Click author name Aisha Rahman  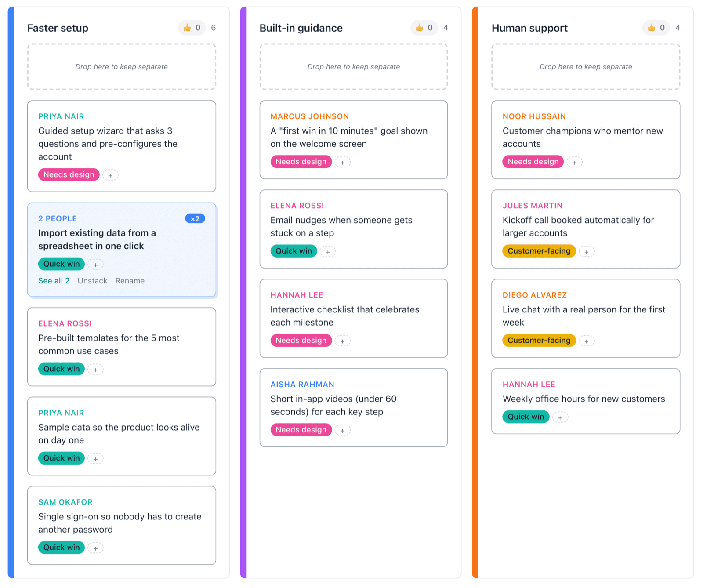302,385
